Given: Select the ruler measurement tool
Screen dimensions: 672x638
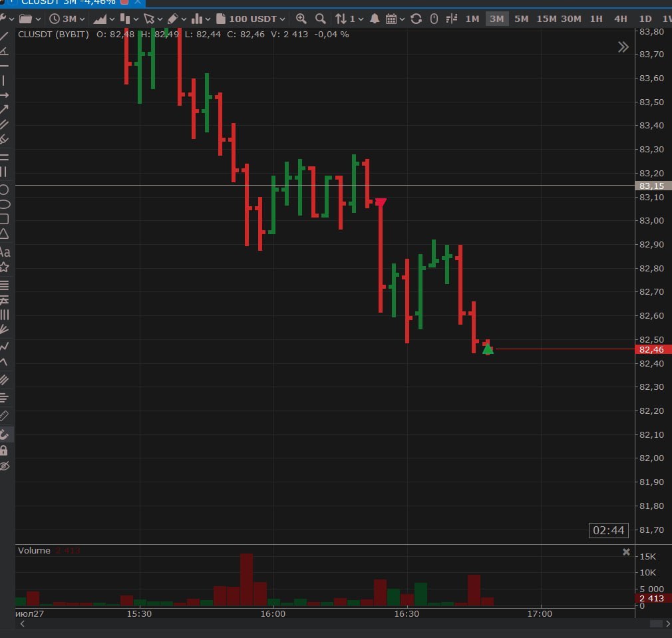Looking at the screenshot, I should pos(4,415).
